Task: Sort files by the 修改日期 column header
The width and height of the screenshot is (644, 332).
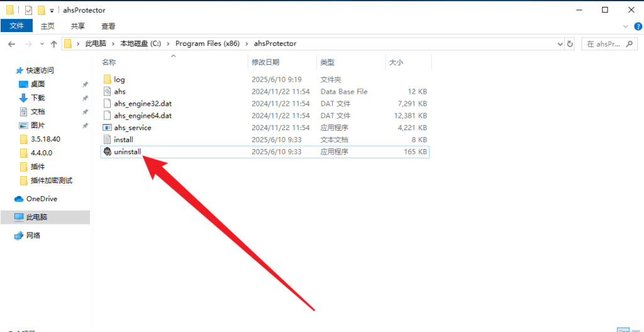Action: tap(265, 62)
